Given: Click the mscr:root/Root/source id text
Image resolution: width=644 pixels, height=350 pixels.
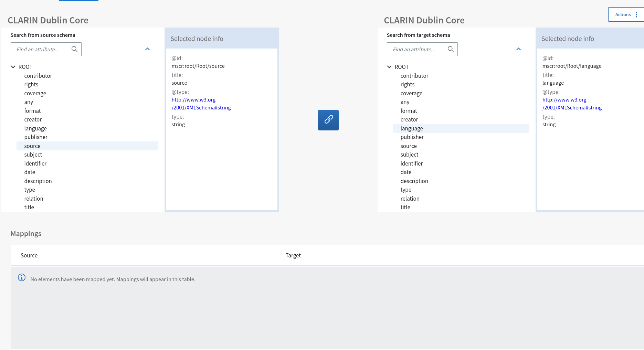Looking at the screenshot, I should point(198,66).
